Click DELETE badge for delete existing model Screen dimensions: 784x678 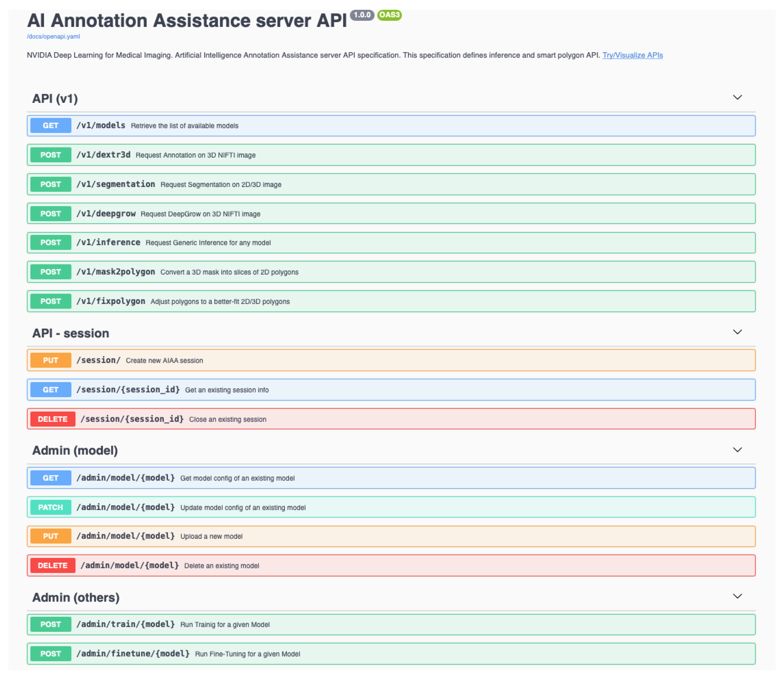pos(53,565)
